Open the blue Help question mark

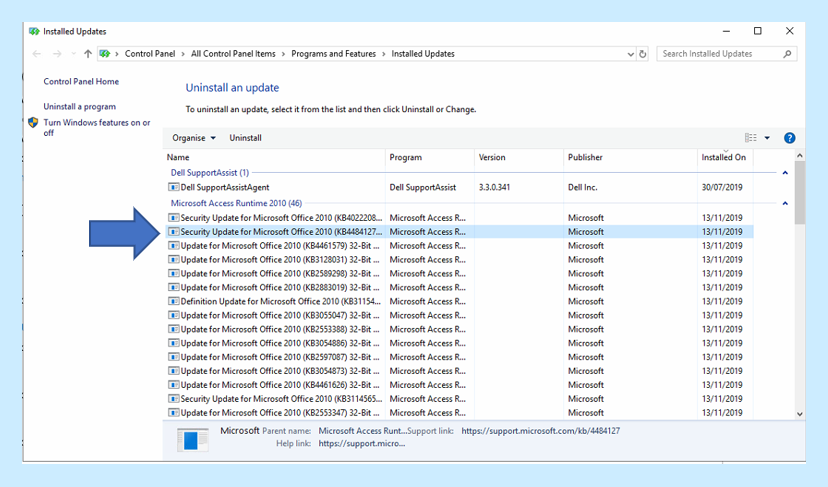789,138
